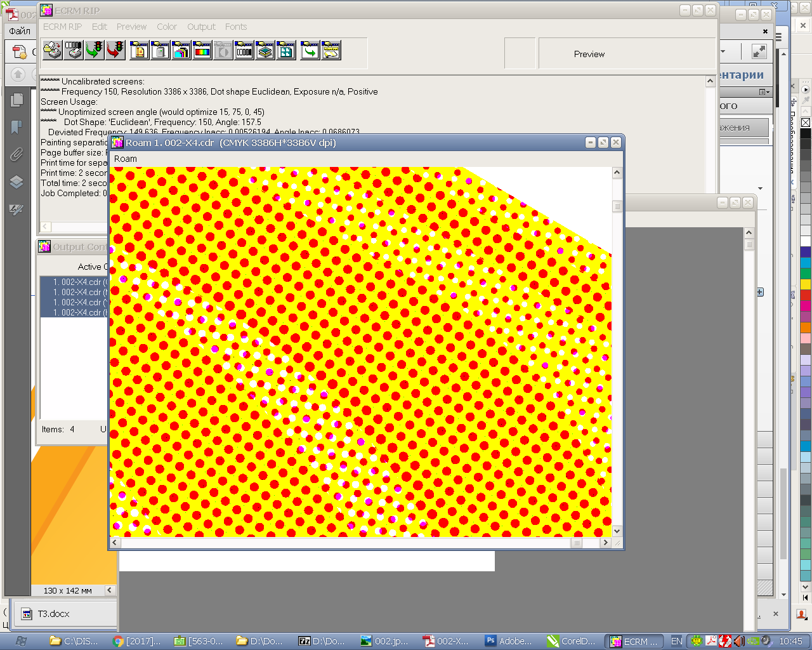The width and height of the screenshot is (812, 650).
Task: Select the red swatch in CorelDRAW palette
Action: (806, 295)
